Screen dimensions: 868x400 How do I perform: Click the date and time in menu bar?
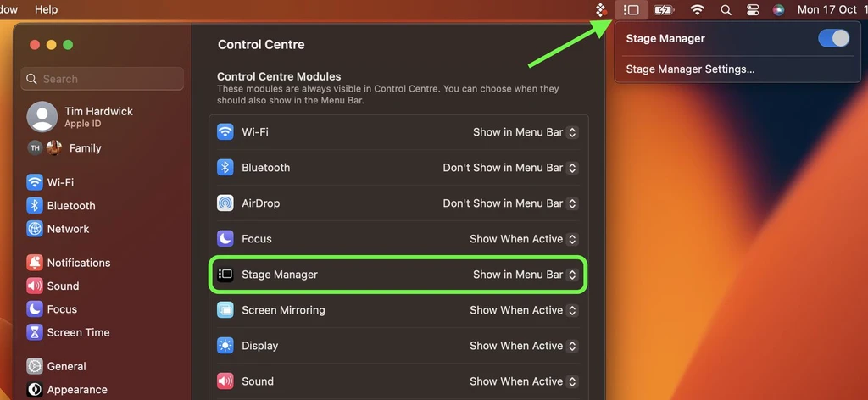[x=832, y=10]
